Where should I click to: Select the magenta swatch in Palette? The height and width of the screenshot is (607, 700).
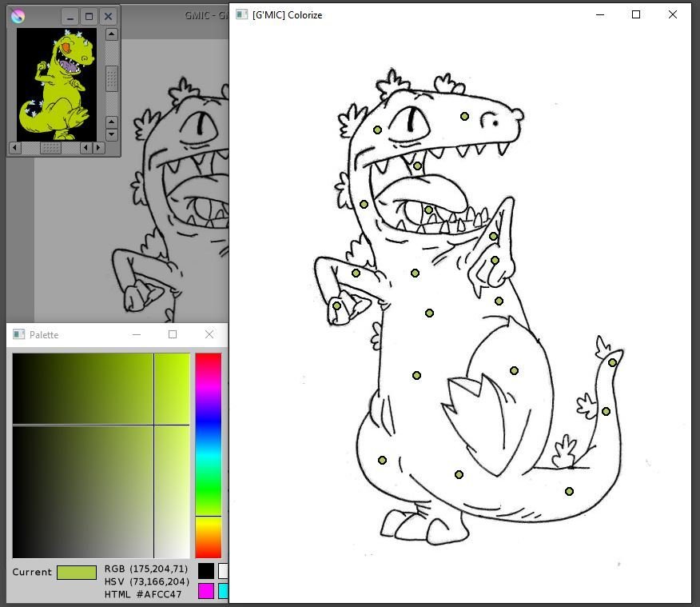coord(206,590)
